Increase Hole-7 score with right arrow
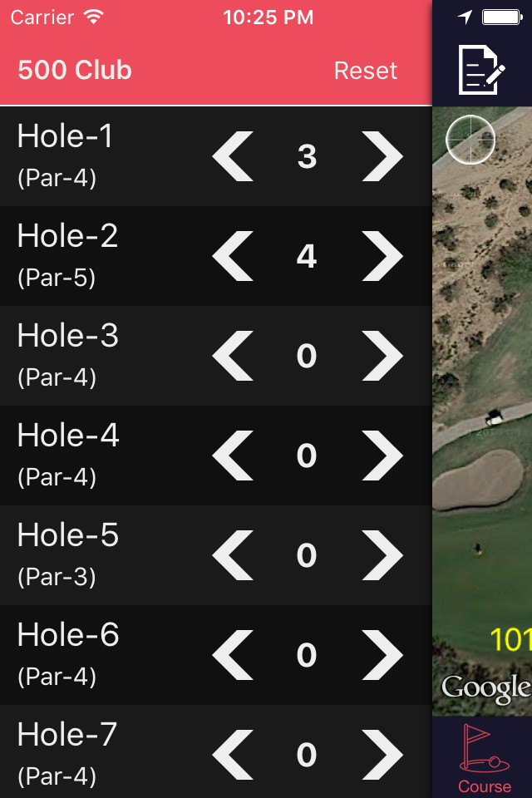The image size is (532, 798). pyautogui.click(x=382, y=755)
